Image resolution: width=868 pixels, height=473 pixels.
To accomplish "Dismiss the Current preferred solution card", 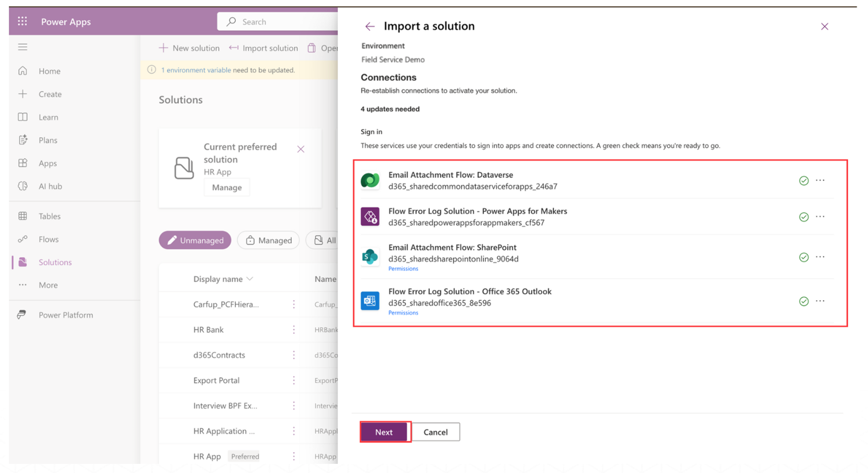I will tap(301, 149).
